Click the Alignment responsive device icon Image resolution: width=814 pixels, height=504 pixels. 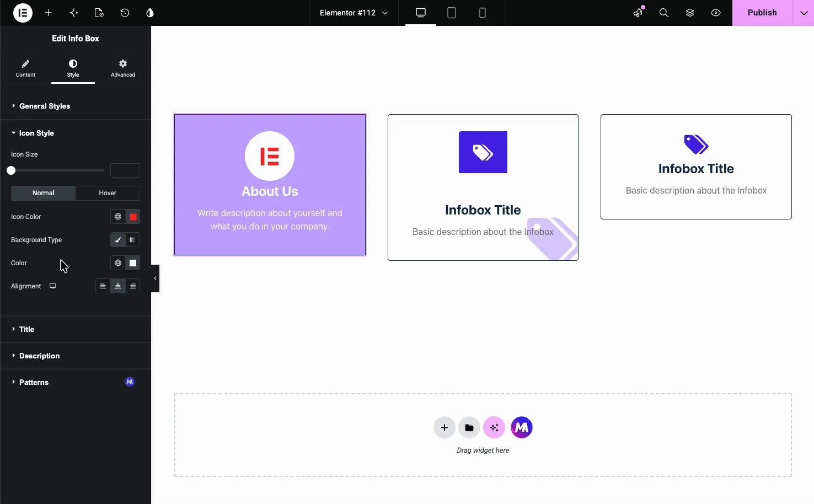tap(53, 286)
